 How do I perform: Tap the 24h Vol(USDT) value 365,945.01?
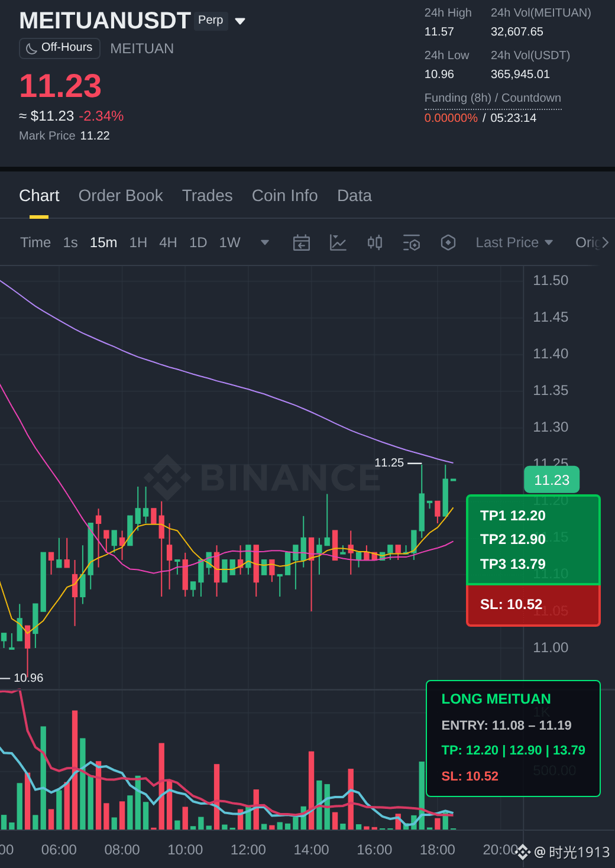(520, 74)
